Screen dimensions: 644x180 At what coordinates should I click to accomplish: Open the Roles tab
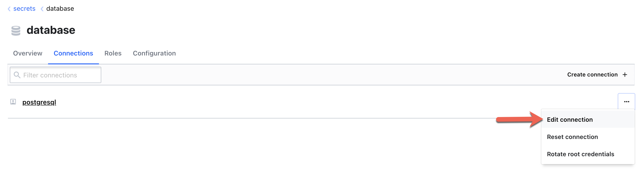113,53
